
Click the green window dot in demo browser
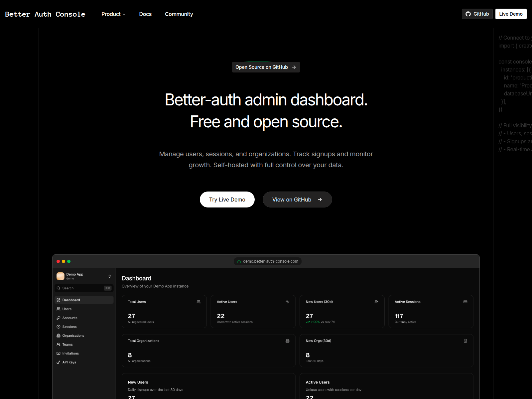(x=69, y=261)
